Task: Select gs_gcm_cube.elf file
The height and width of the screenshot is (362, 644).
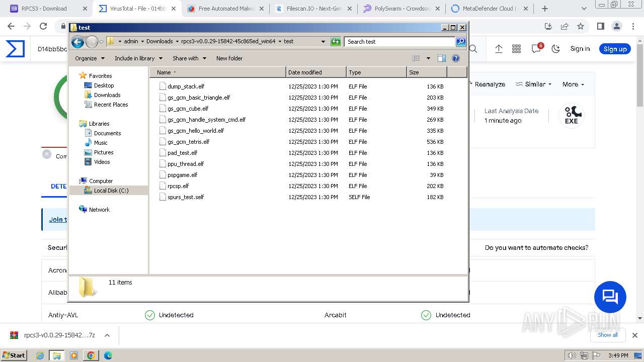Action: tap(188, 109)
